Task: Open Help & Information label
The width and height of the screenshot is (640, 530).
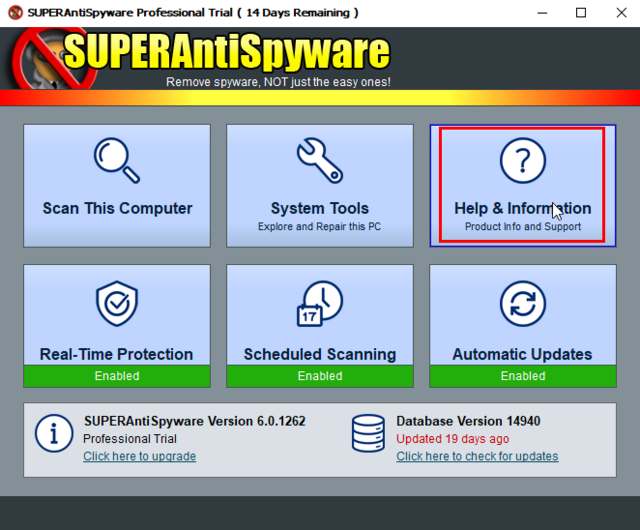Action: click(523, 208)
